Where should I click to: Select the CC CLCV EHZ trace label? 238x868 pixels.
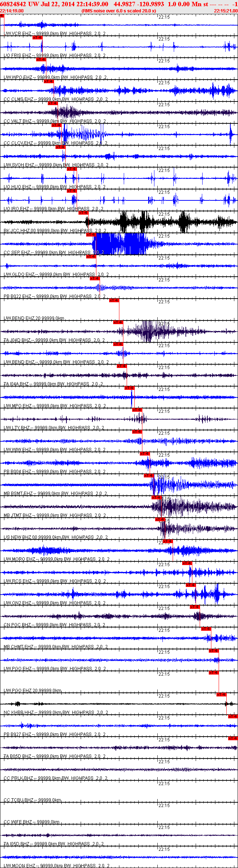55,143
